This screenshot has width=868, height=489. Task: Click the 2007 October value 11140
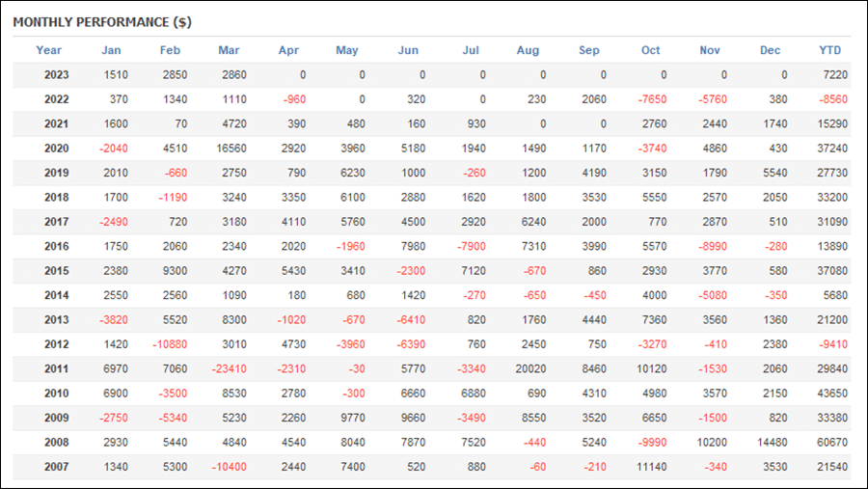pos(652,467)
